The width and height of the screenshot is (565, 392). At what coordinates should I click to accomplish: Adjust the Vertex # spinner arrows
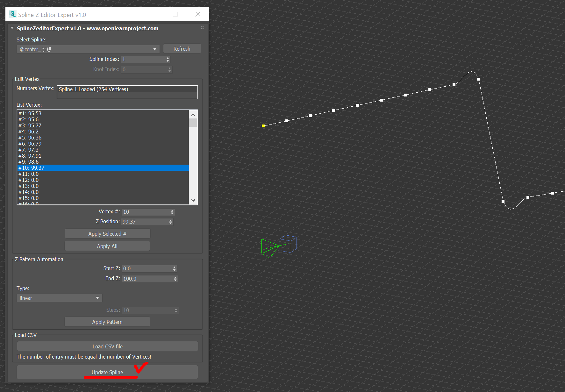[172, 212]
